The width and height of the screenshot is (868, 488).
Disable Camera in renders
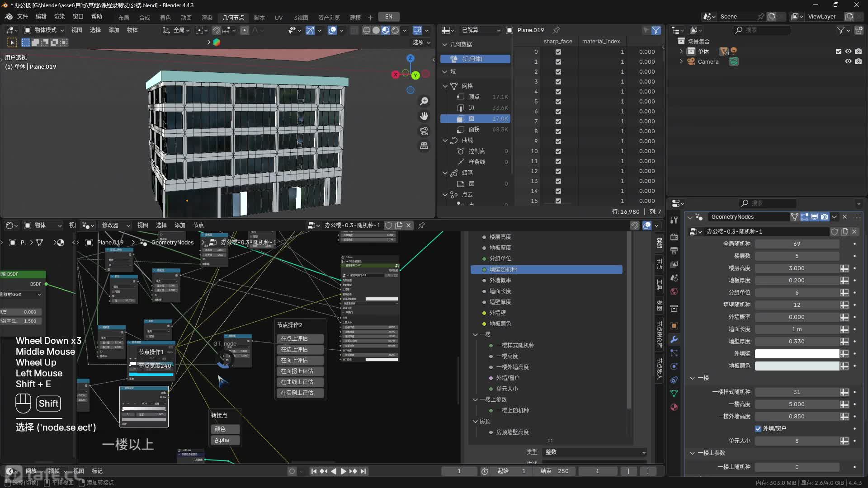click(859, 61)
